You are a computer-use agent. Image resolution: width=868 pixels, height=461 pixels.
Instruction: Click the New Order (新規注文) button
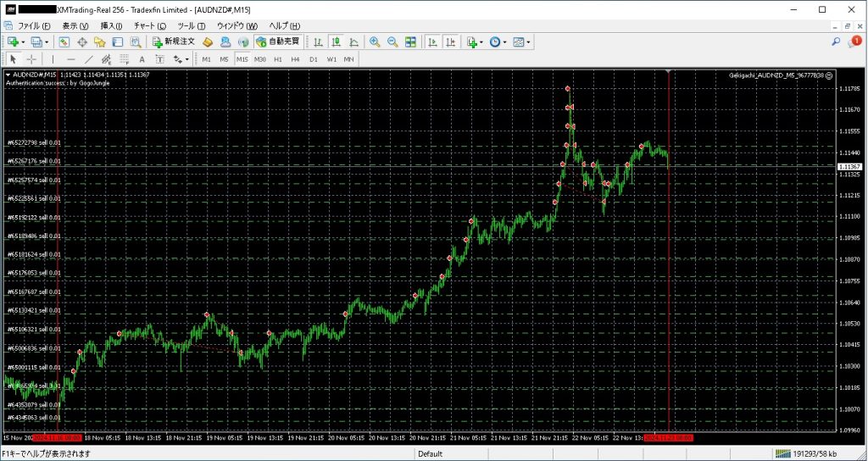(x=174, y=42)
